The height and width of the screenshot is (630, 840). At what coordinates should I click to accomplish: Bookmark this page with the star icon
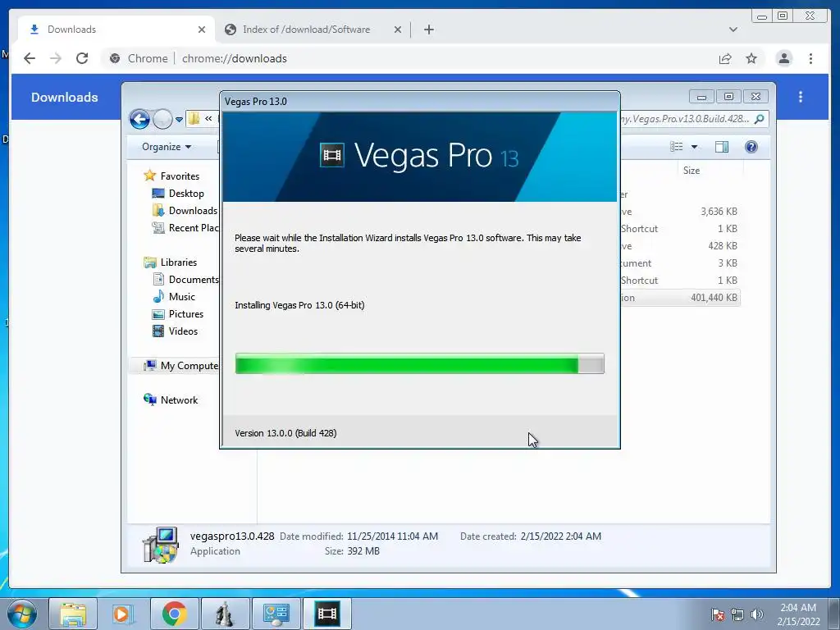[751, 58]
